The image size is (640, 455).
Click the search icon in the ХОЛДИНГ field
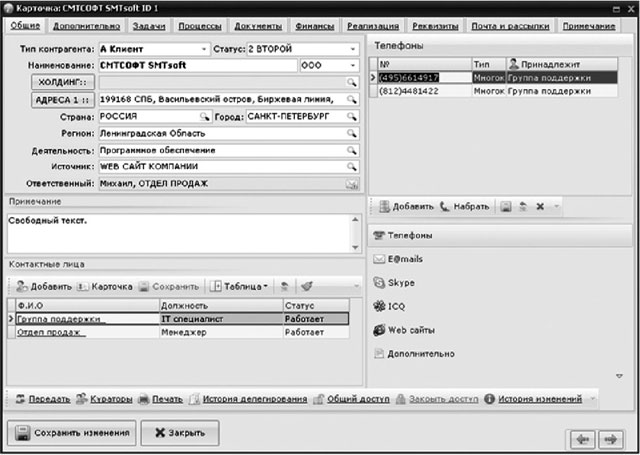(351, 82)
